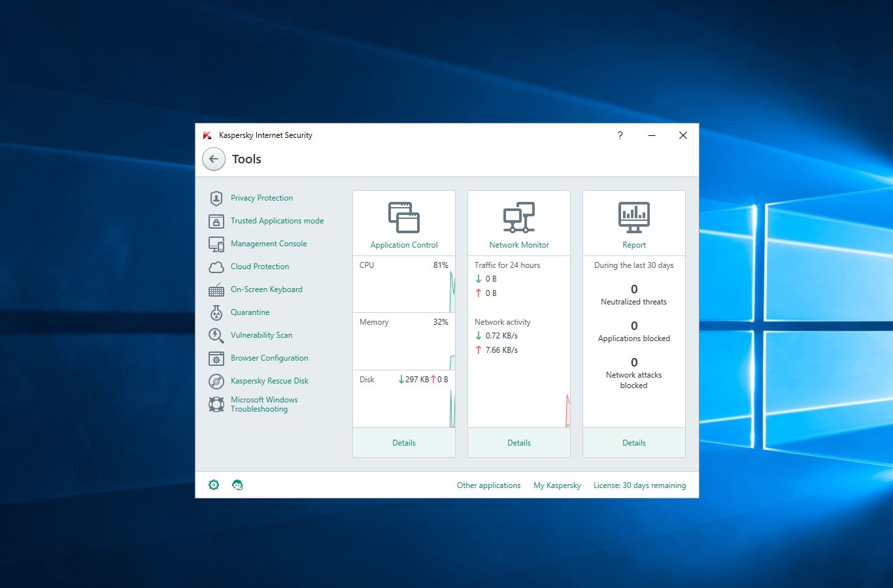Click the Disk 297 KB activity graph

point(404,399)
